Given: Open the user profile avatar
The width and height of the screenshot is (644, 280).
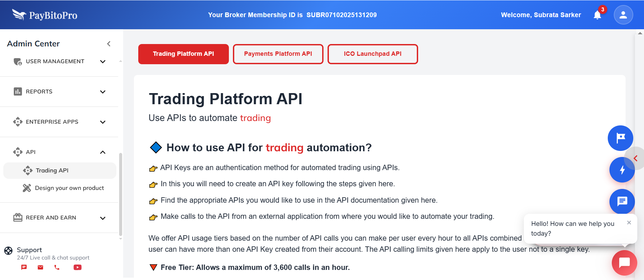Looking at the screenshot, I should (623, 15).
